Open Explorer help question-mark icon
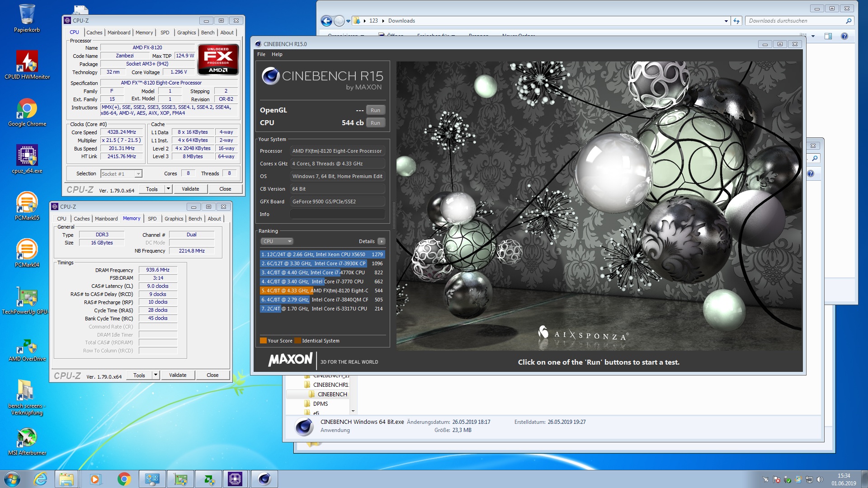Viewport: 868px width, 488px height. point(844,36)
